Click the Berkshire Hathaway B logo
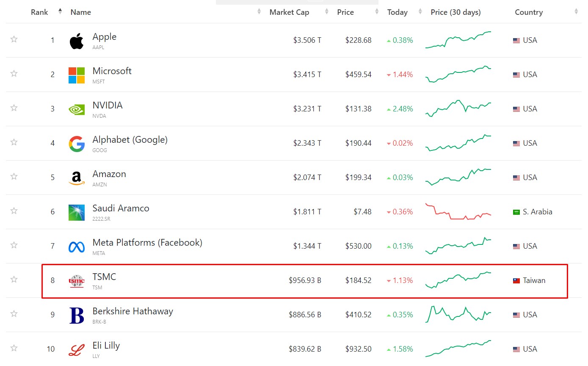 click(77, 315)
